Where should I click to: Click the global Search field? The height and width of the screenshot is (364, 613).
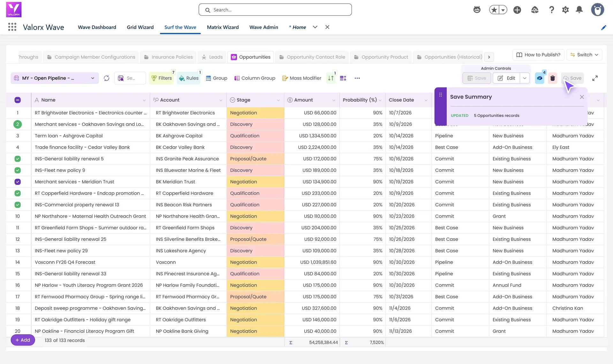coord(275,10)
